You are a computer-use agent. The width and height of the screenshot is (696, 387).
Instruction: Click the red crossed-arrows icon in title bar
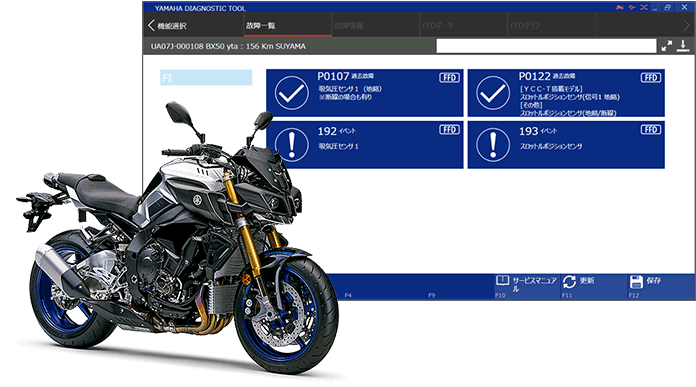644,8
